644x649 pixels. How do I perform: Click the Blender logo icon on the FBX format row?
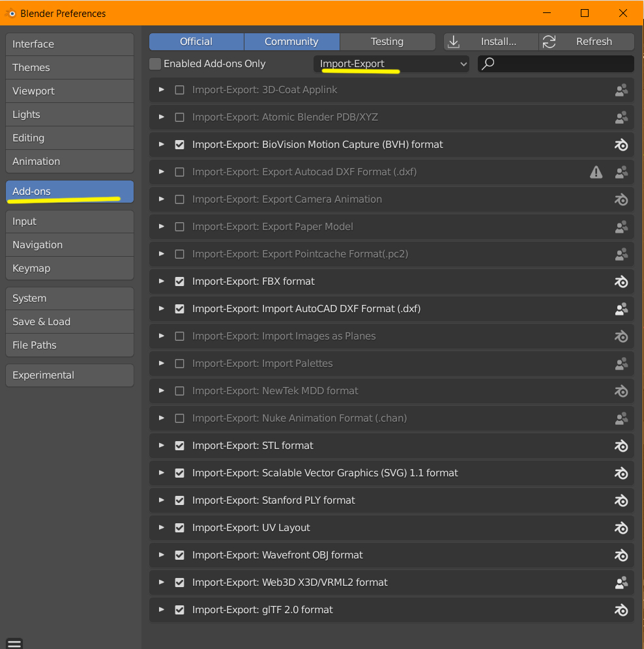(621, 281)
